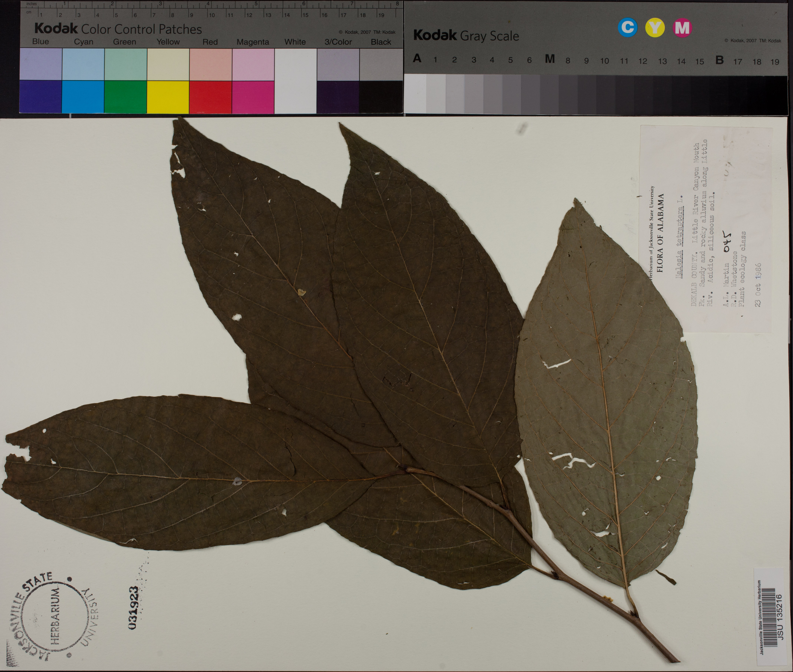Click the centimeter ruler's 'cm' marking

point(29,13)
